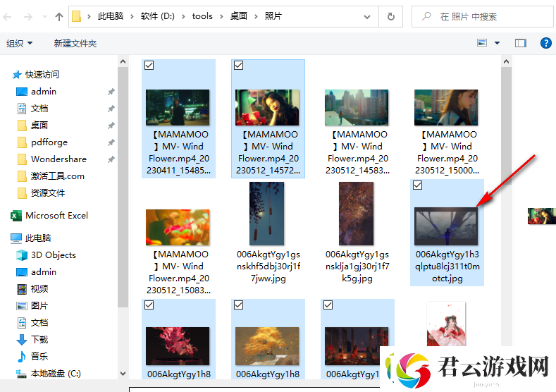Go up one folder level
This screenshot has width=556, height=392.
(59, 17)
